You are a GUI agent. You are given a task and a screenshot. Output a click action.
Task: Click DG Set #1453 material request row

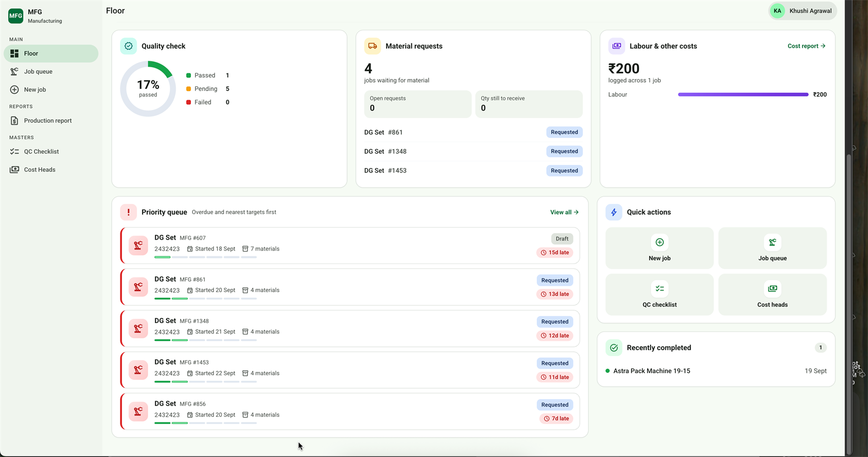(x=473, y=171)
